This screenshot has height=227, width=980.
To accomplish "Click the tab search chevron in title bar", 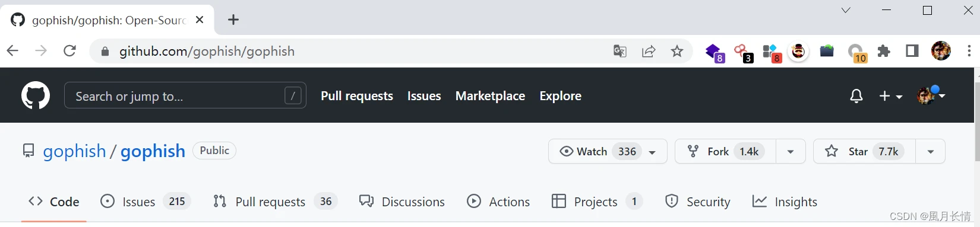I will [846, 10].
